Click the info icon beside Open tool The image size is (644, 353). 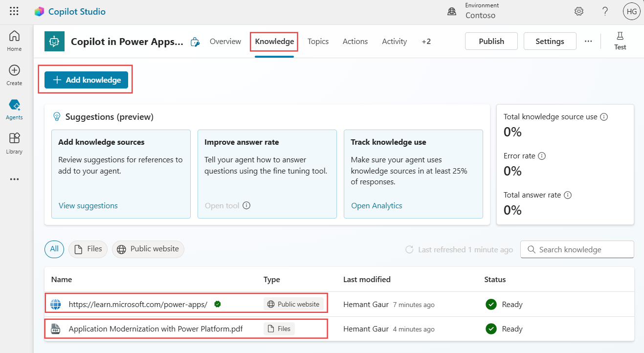246,205
